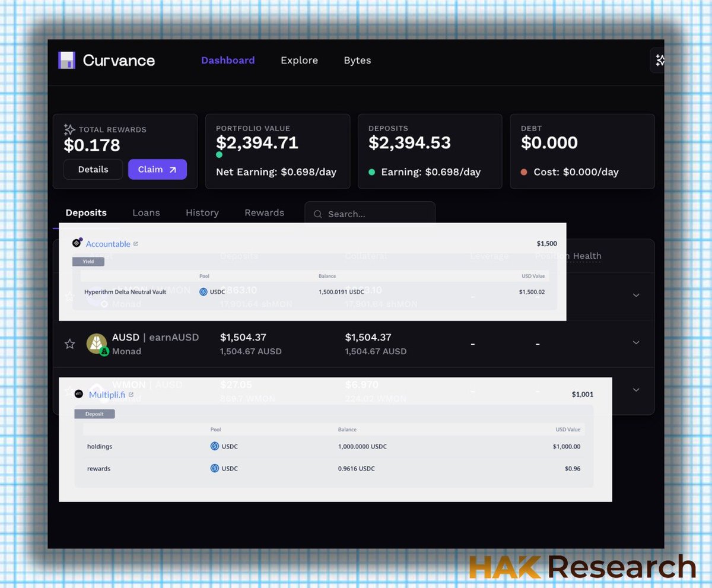Select the 1,500.0191 USDC balance
Image resolution: width=712 pixels, height=588 pixels.
341,292
